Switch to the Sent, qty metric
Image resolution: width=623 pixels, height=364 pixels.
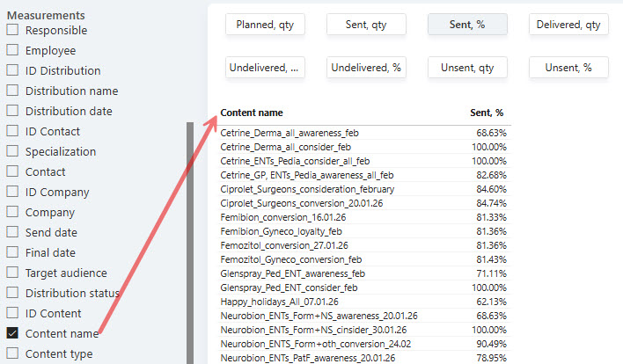pos(366,25)
